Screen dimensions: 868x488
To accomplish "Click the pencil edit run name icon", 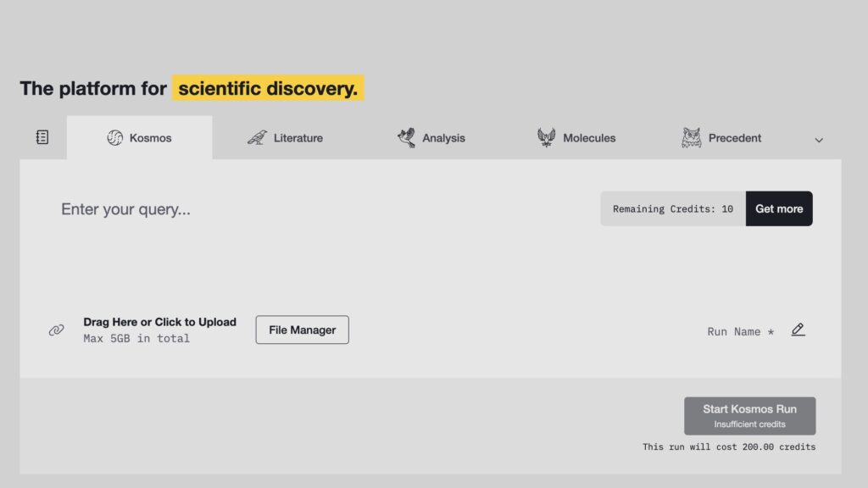I will point(798,330).
